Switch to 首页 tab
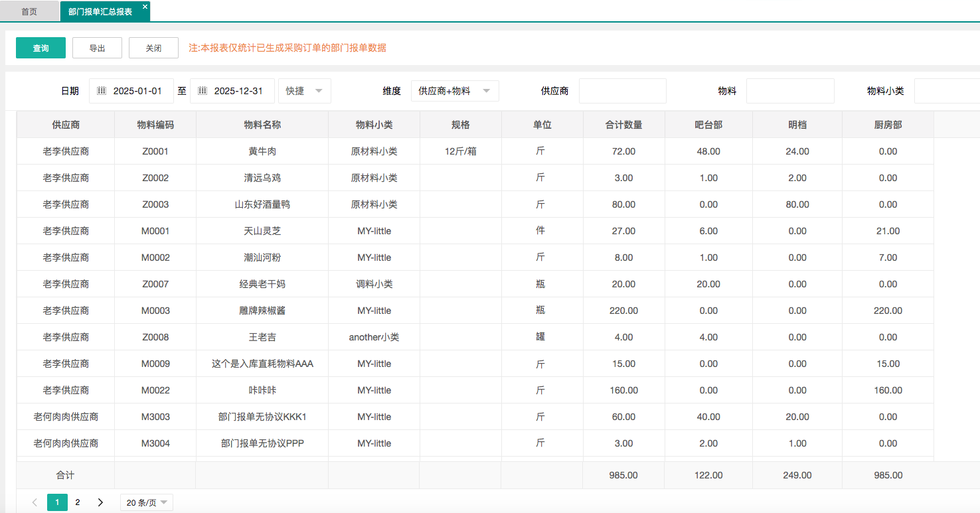The image size is (980, 513). click(29, 11)
